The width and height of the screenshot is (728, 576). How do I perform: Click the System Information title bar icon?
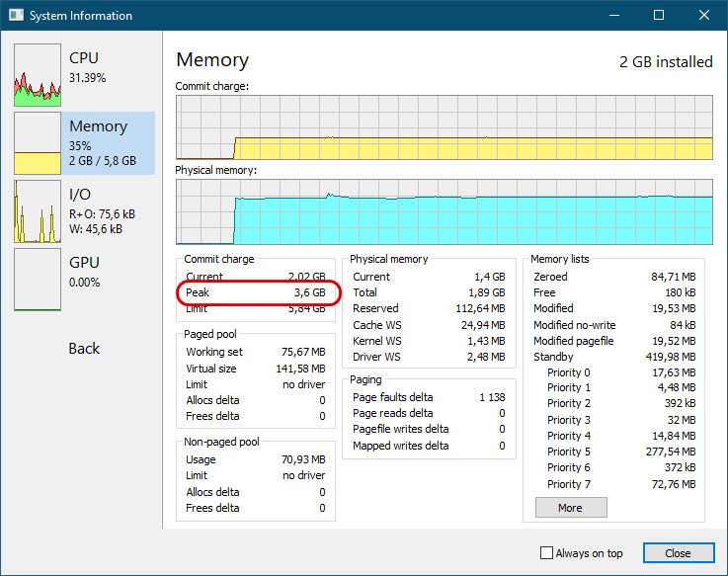point(16,16)
